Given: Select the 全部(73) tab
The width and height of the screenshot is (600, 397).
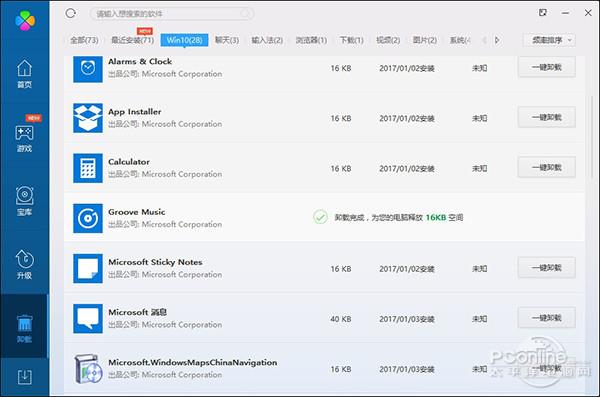Looking at the screenshot, I should tap(84, 40).
